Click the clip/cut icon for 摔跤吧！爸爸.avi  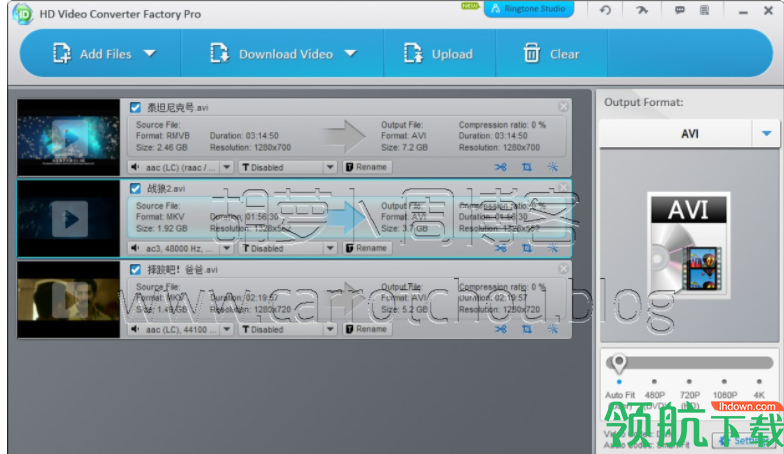(500, 329)
